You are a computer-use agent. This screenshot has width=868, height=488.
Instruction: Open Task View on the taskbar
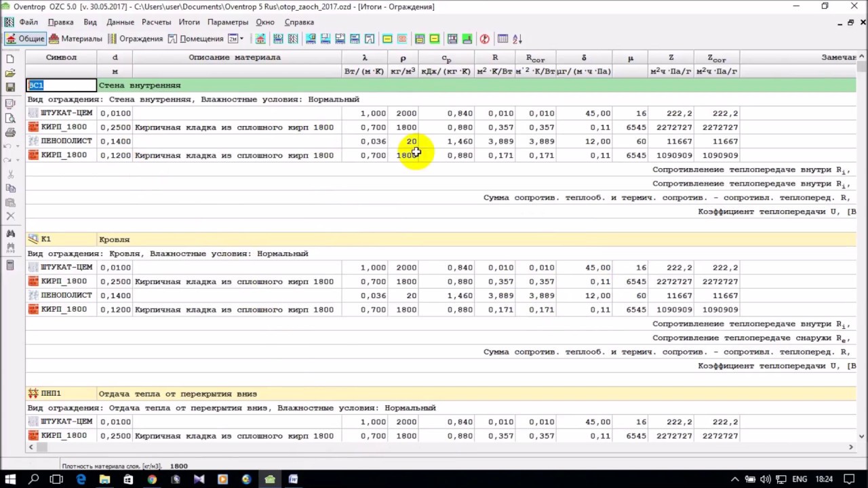coord(57,479)
